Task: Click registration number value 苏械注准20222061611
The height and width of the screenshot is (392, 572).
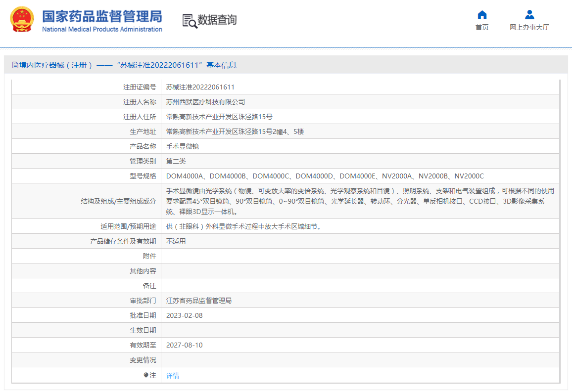Action: point(200,87)
